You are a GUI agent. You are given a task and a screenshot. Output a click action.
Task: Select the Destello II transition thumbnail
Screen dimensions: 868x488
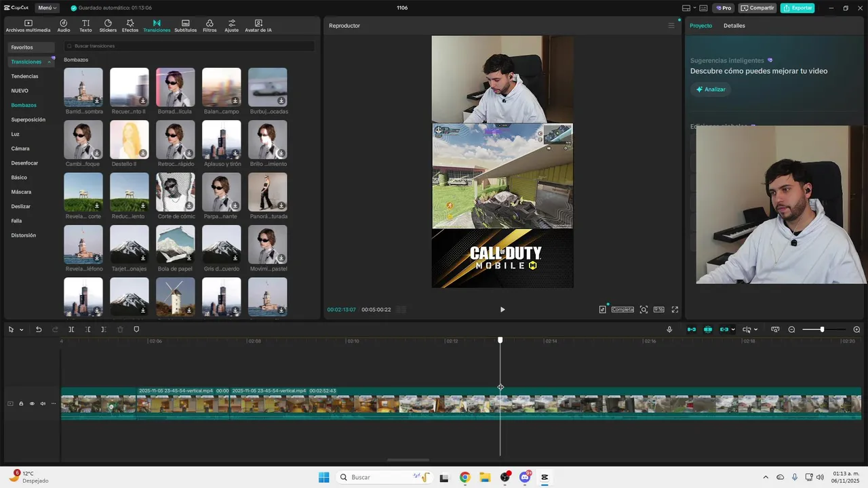130,140
